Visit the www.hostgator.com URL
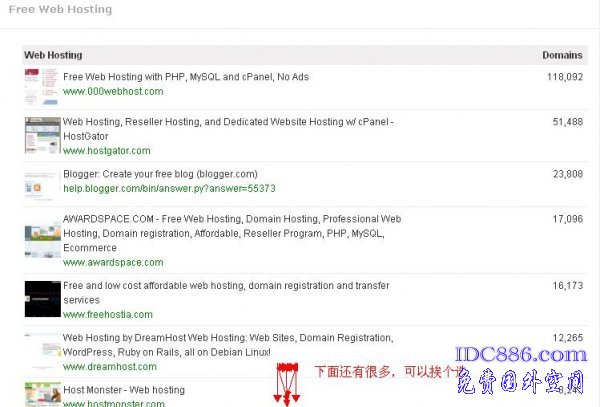 pyautogui.click(x=106, y=151)
